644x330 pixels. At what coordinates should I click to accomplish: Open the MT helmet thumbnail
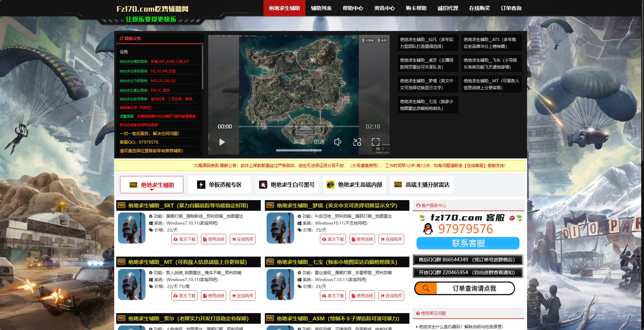pyautogui.click(x=132, y=285)
